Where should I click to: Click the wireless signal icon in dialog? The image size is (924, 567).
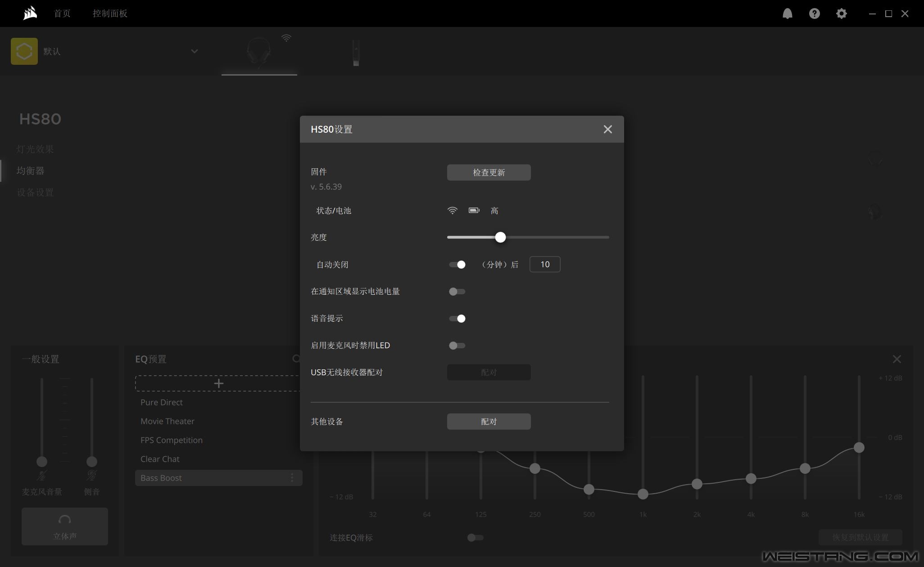pyautogui.click(x=452, y=211)
